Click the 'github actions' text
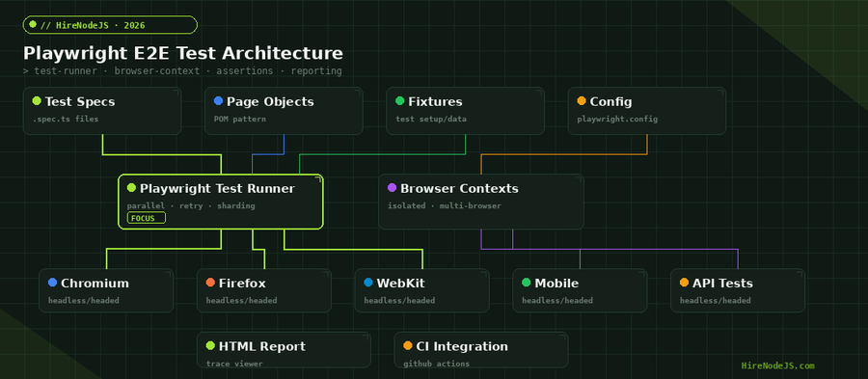Viewport: 868px width, 379px height. point(436,364)
